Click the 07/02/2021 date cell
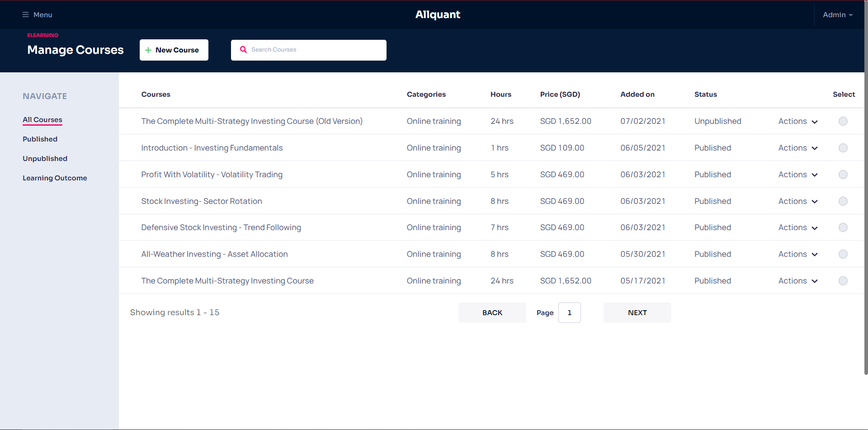Image resolution: width=868 pixels, height=430 pixels. [643, 121]
